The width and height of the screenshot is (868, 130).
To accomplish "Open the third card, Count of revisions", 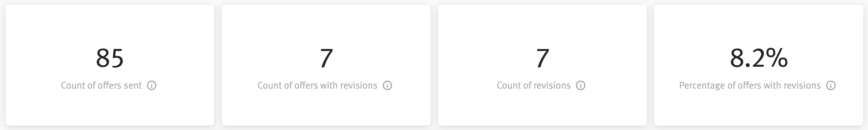I will tap(542, 65).
